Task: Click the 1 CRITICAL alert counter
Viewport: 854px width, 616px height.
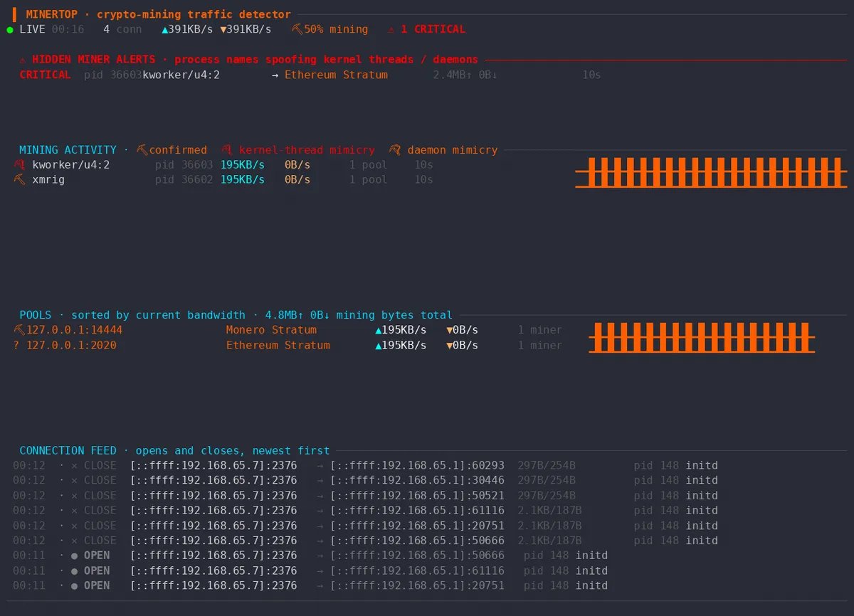Action: point(433,29)
